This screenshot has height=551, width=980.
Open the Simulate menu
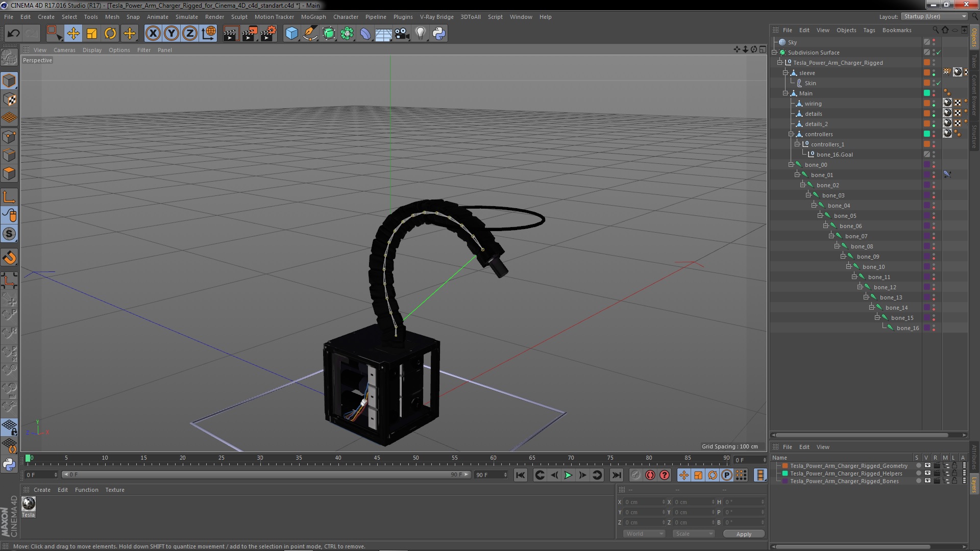(186, 17)
